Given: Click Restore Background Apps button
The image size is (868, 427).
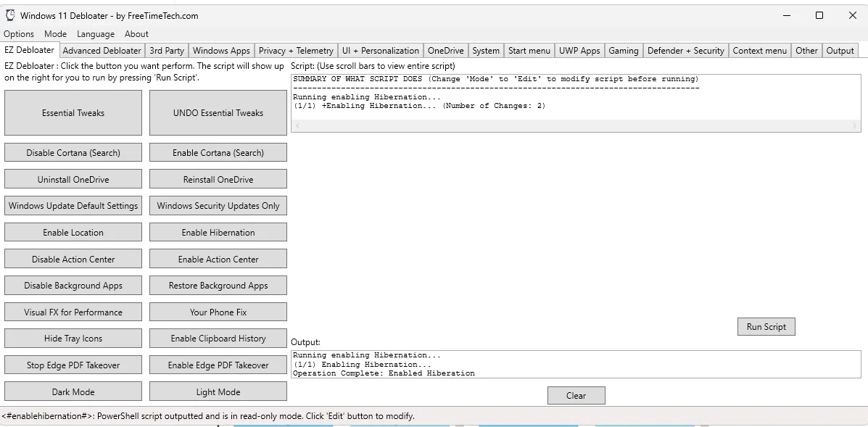Looking at the screenshot, I should (x=218, y=286).
